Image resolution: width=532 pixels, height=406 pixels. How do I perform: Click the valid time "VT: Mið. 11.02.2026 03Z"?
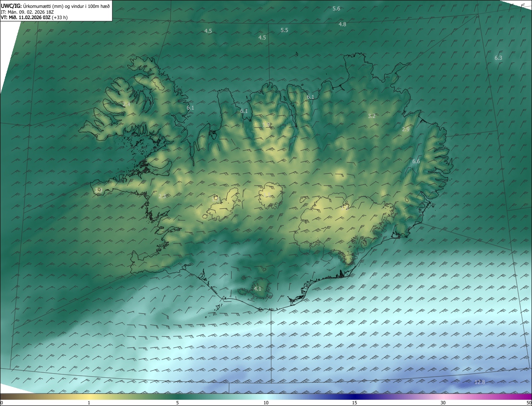coord(26,17)
